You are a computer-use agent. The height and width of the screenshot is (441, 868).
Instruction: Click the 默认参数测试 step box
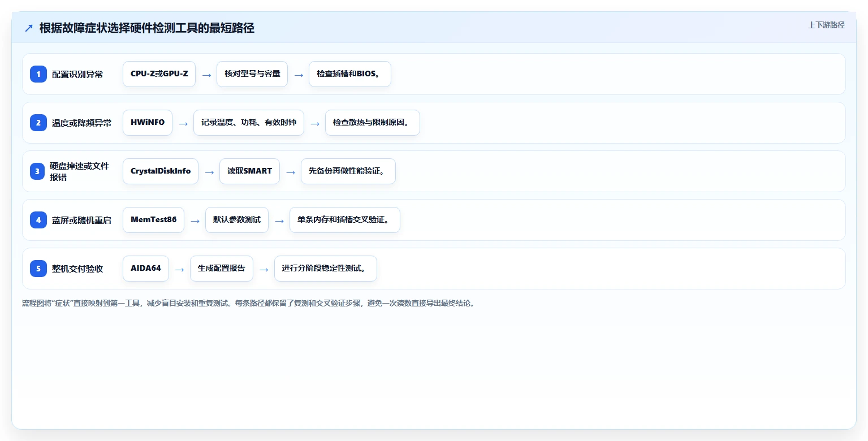pos(237,220)
